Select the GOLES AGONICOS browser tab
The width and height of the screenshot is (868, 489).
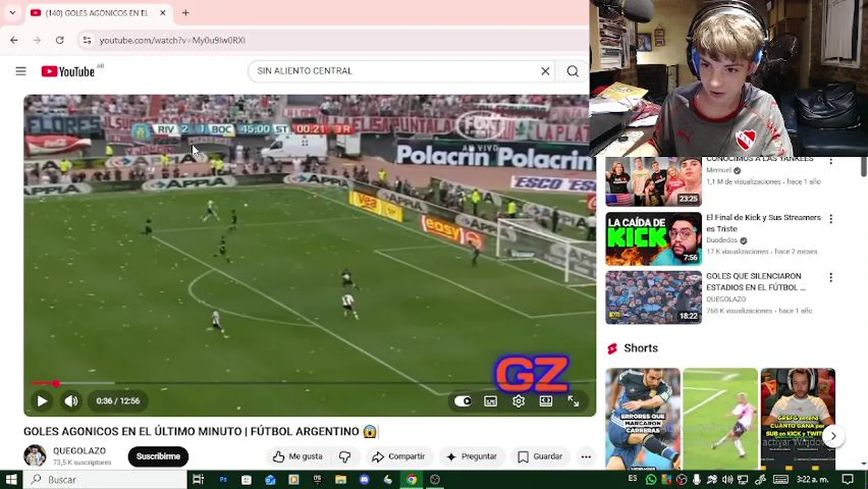[x=98, y=13]
